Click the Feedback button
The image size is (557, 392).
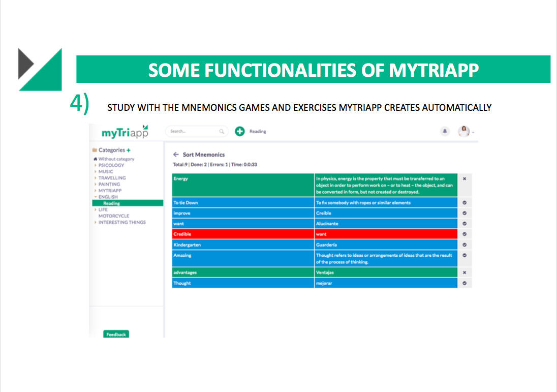116,335
